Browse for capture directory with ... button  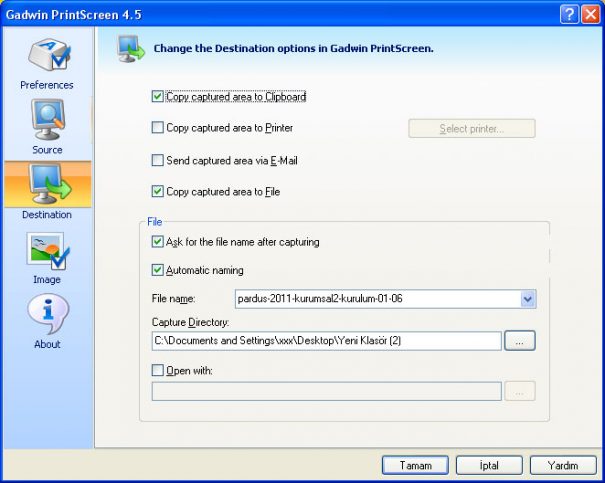click(x=520, y=341)
